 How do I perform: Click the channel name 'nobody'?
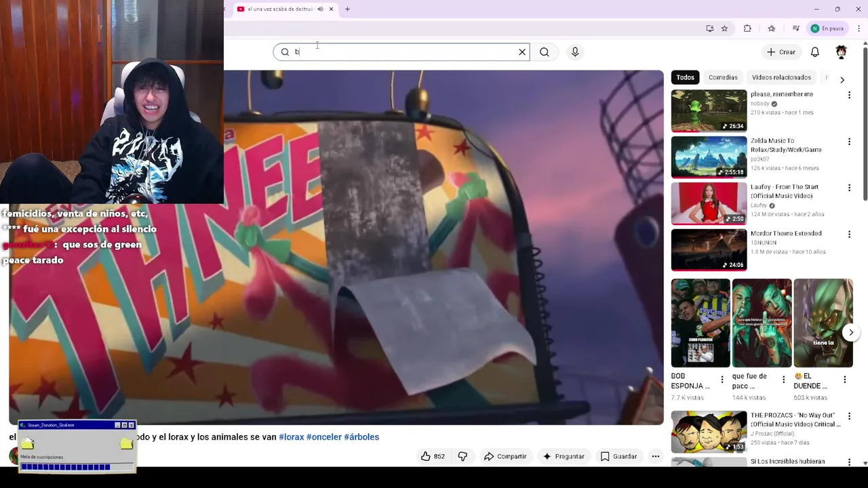click(759, 104)
